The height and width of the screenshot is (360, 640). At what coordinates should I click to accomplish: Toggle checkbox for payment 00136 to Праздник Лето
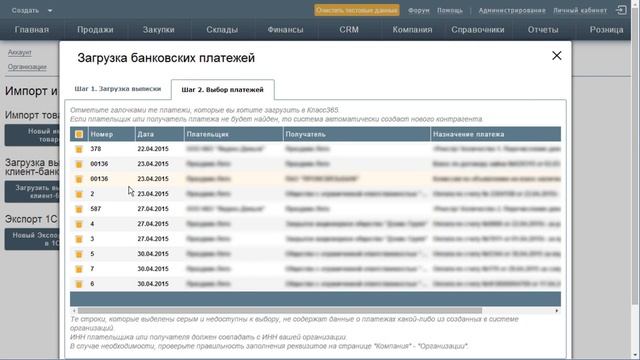pos(79,164)
